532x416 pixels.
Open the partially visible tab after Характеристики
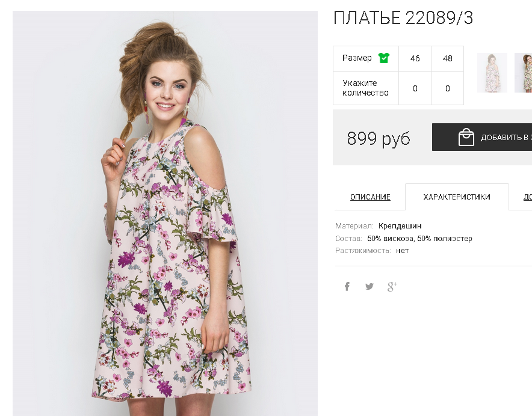527,197
